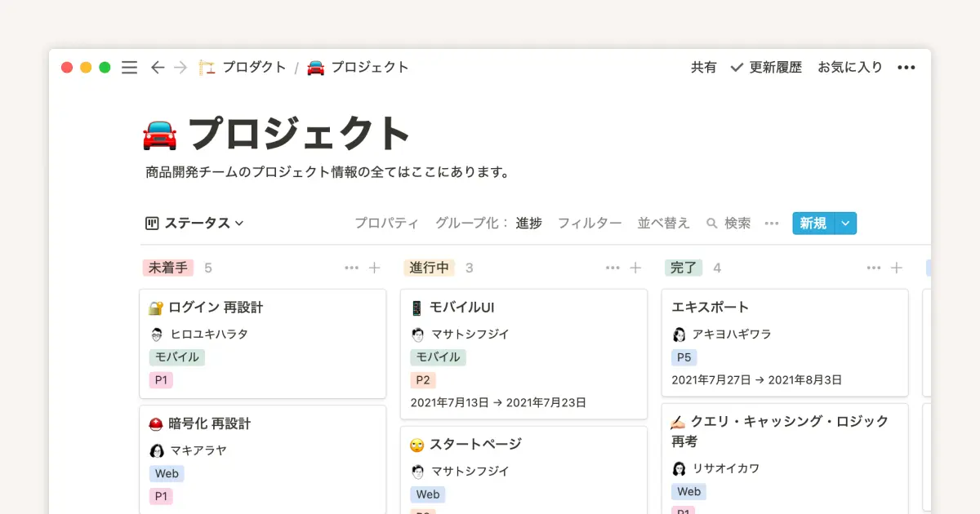Click the board view icon beside ステータス
The height and width of the screenshot is (514, 980).
[x=151, y=223]
